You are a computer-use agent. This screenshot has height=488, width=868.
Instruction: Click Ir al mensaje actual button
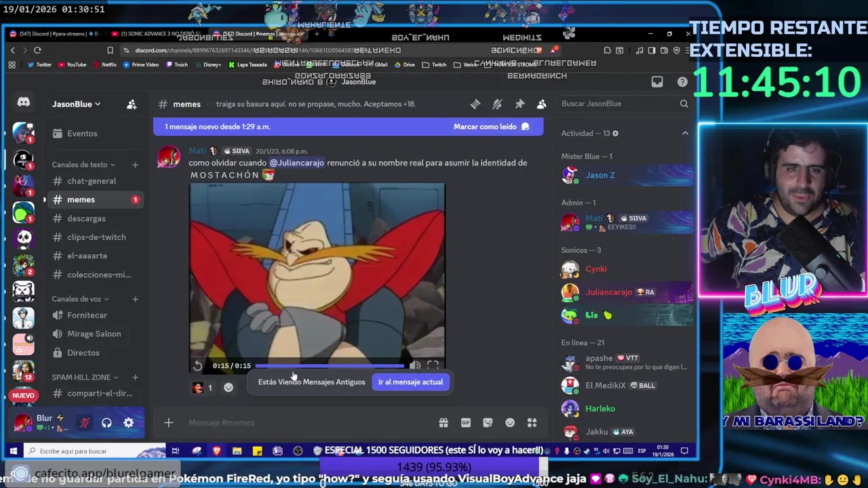pos(410,382)
